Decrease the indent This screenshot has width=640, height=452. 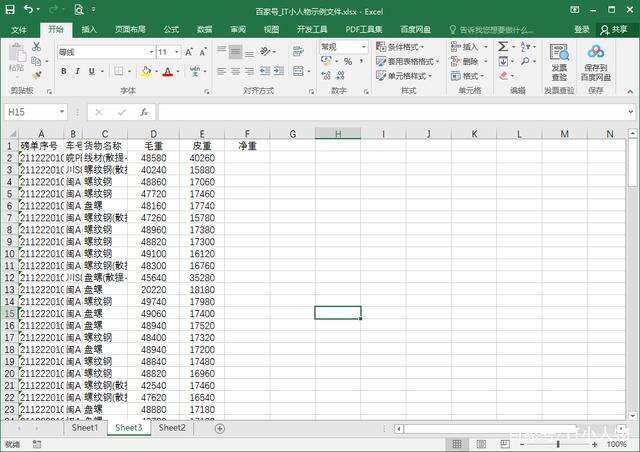point(264,71)
